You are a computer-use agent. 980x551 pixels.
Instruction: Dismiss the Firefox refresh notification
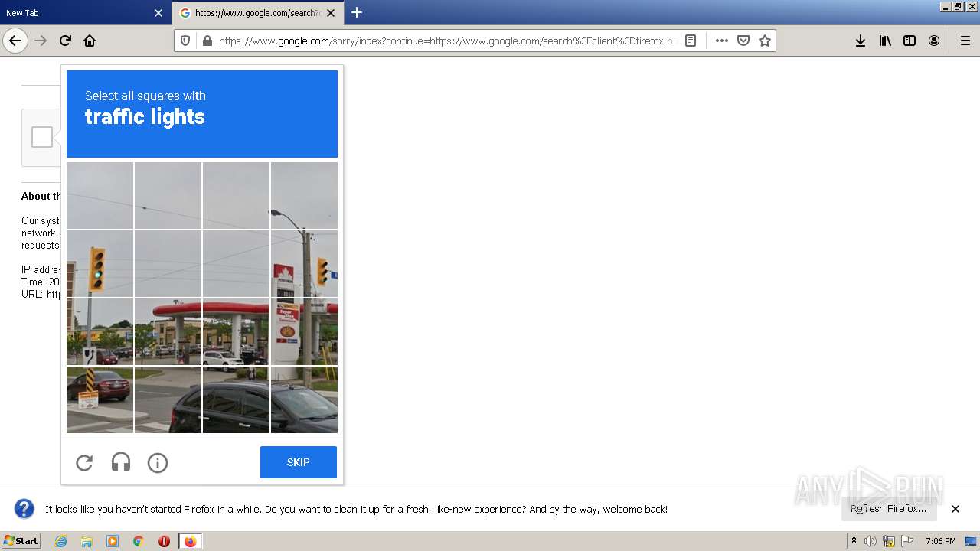[x=955, y=509]
